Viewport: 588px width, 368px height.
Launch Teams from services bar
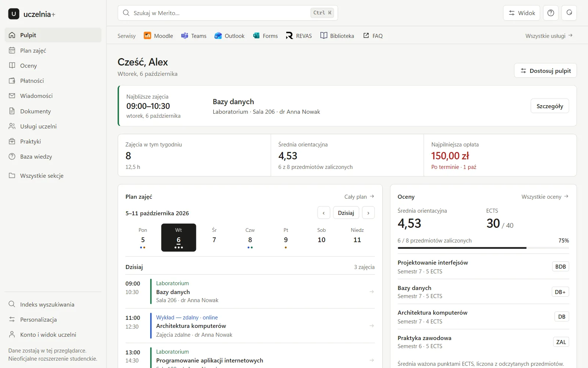pos(194,36)
